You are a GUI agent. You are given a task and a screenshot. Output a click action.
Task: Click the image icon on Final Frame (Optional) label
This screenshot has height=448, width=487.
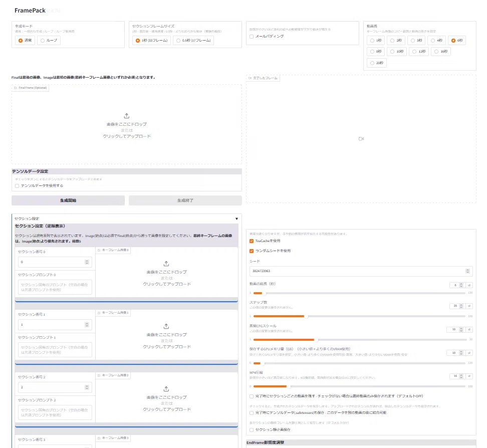tap(16, 88)
